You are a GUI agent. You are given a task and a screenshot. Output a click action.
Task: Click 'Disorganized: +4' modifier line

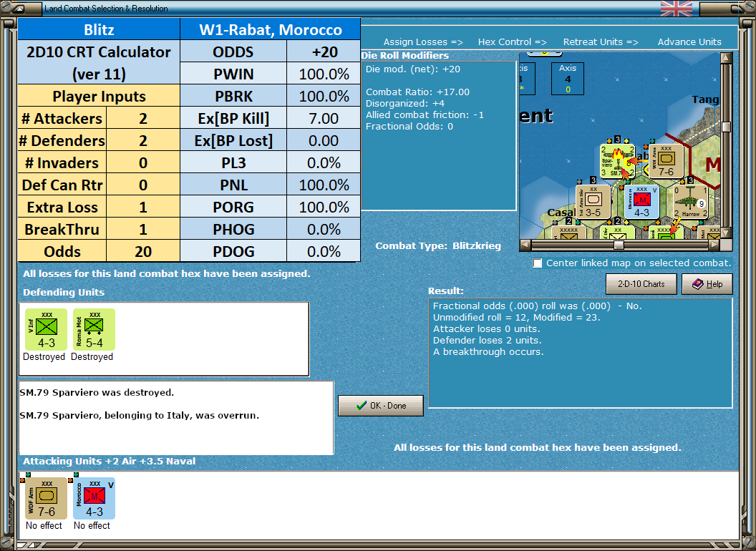[405, 104]
